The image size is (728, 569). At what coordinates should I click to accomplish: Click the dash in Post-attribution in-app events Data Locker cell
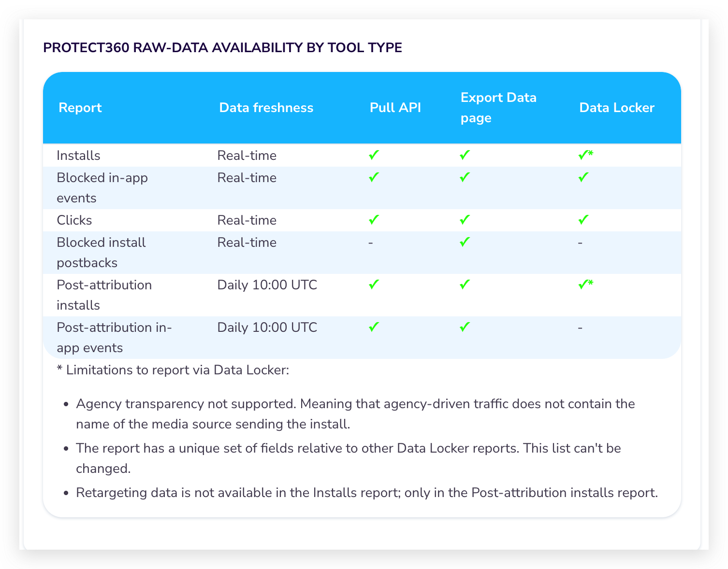pyautogui.click(x=580, y=327)
